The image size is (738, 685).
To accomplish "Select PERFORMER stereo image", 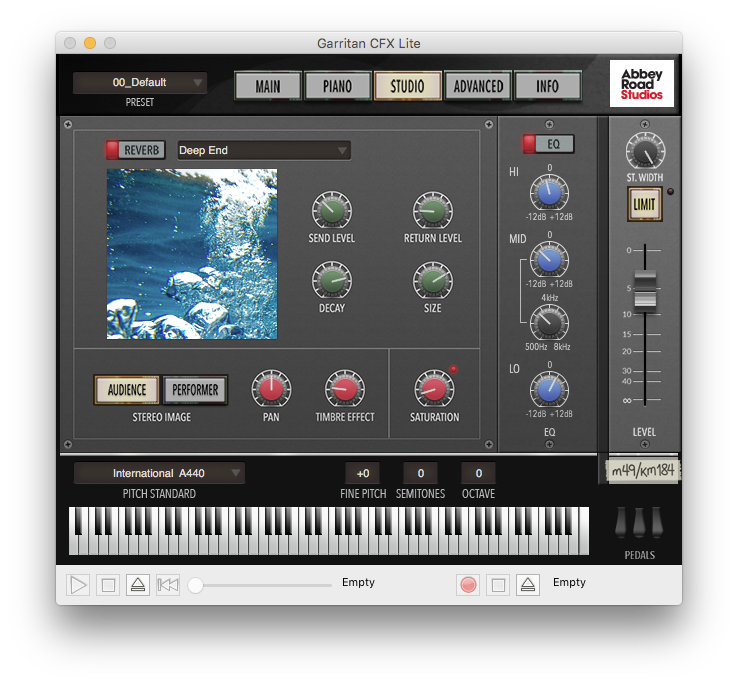I will 195,390.
